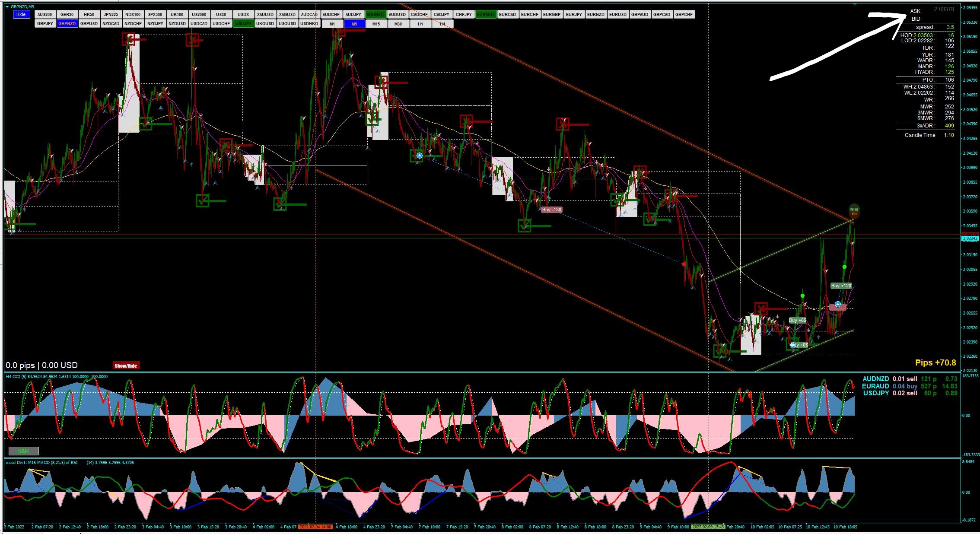Click the M15 circular signal badge
Image resolution: width=980 pixels, height=534 pixels.
[x=854, y=210]
